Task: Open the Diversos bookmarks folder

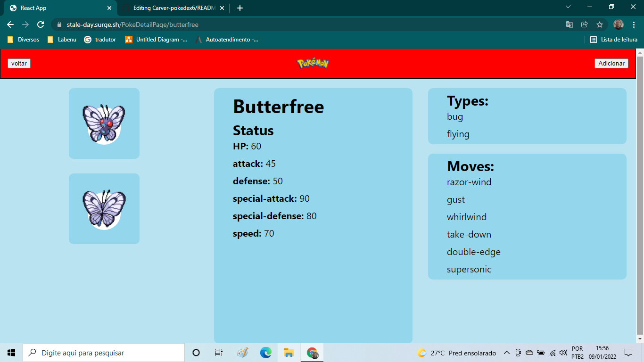Action: click(x=23, y=40)
